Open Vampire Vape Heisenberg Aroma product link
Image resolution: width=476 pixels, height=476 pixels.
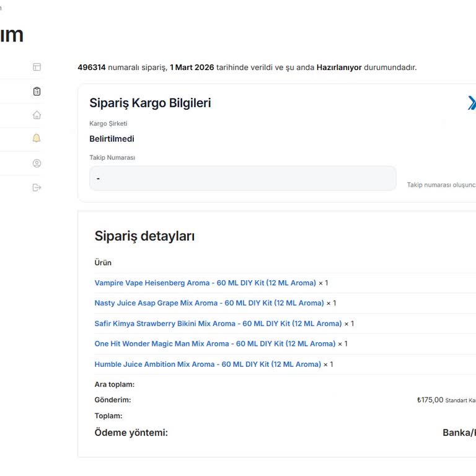(x=205, y=283)
